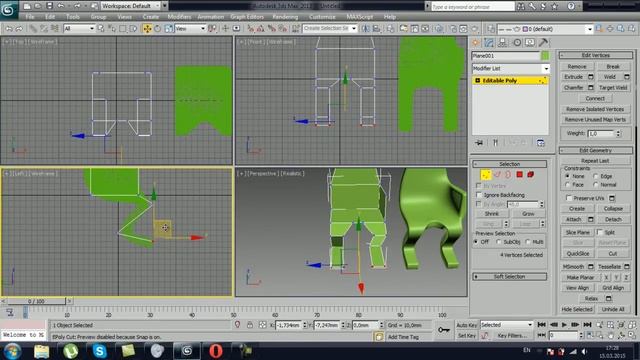Open the selection filter All dropdown
The image size is (640, 360).
click(79, 29)
